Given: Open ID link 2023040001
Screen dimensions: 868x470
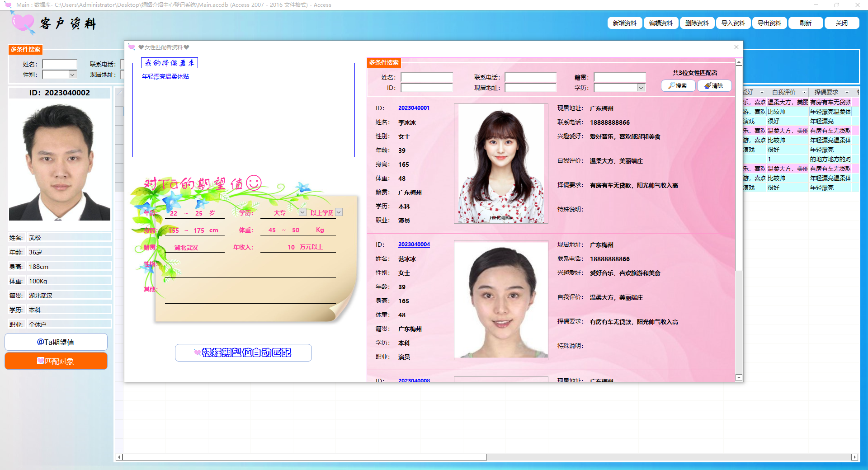Looking at the screenshot, I should click(x=414, y=108).
